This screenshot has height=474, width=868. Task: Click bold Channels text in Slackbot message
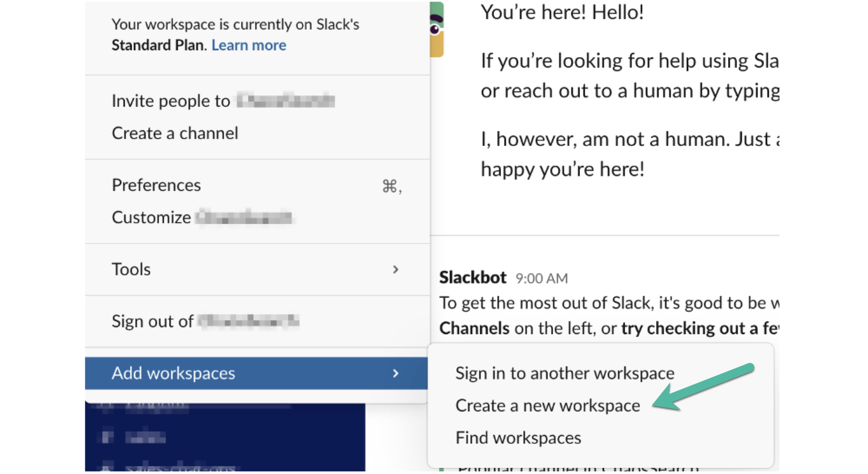tap(474, 329)
